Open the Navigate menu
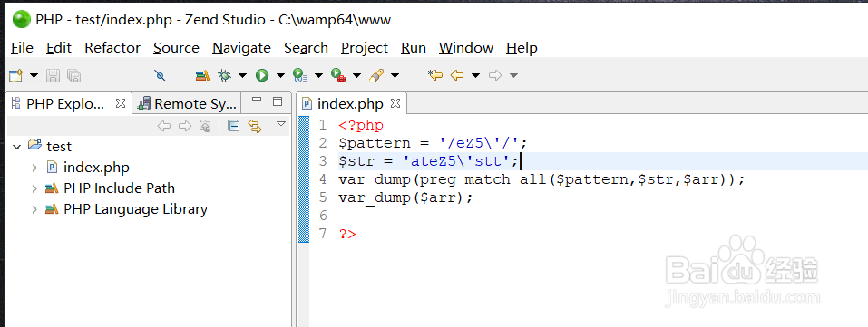This screenshot has width=868, height=327. tap(241, 48)
